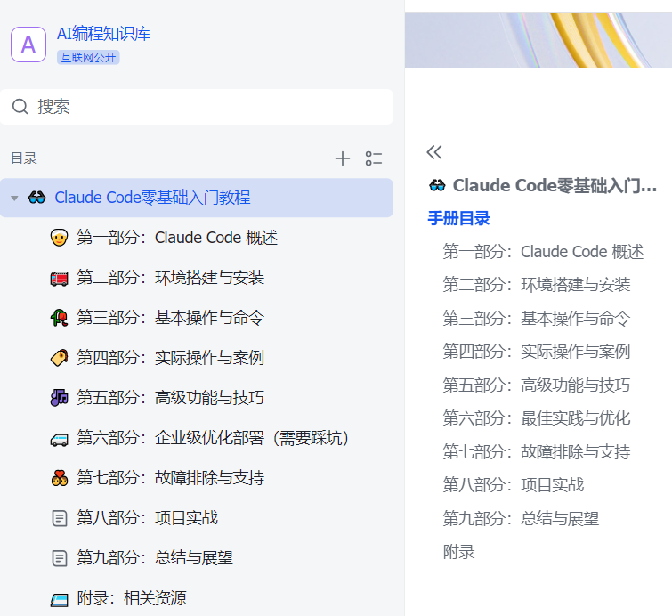Jump to outline entry 第七部分：故障排除与支持
Image resolution: width=672 pixels, height=616 pixels.
pos(536,451)
